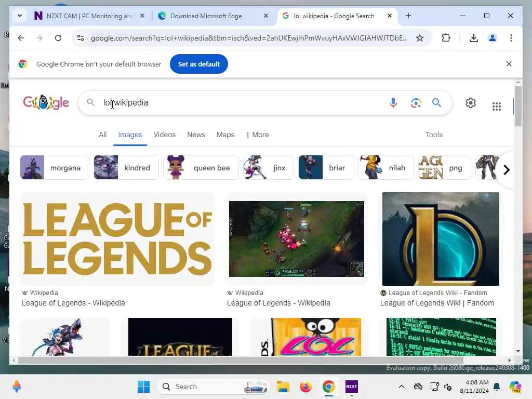Open the Windows Start menu
532x399 pixels.
point(143,387)
